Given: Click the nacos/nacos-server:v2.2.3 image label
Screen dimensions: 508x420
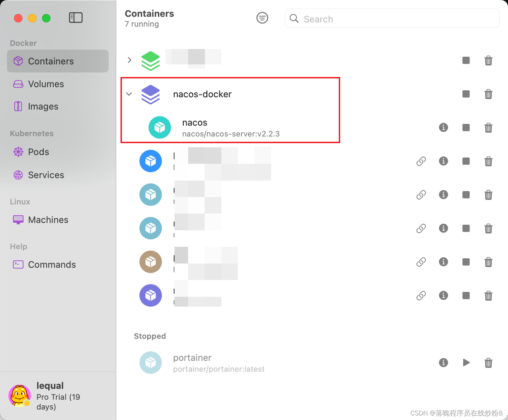Looking at the screenshot, I should coord(231,134).
